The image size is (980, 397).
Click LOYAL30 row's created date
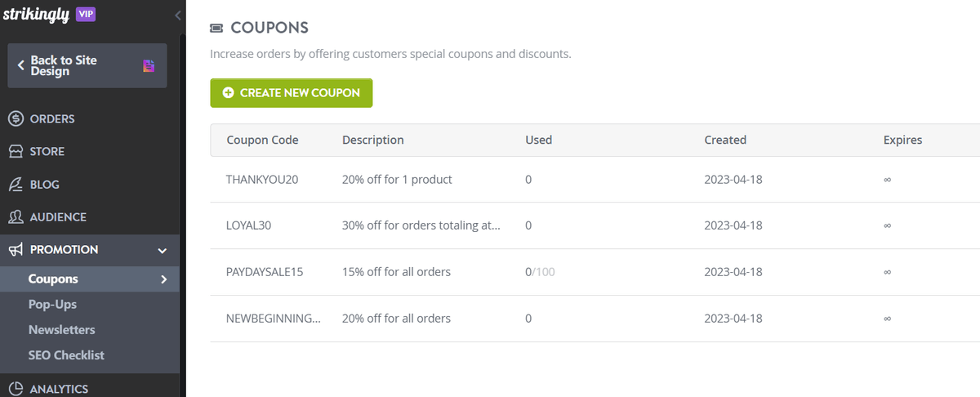[733, 225]
